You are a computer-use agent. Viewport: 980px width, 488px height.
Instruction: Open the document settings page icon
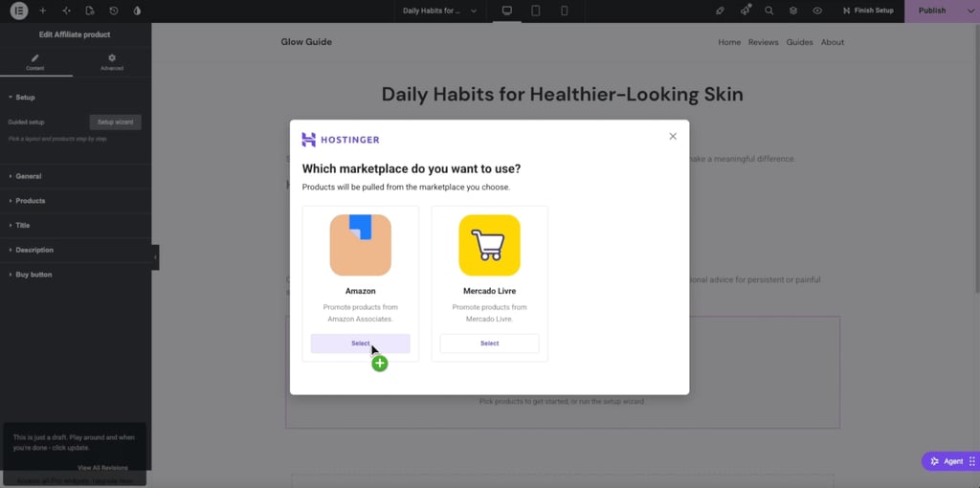pos(90,11)
